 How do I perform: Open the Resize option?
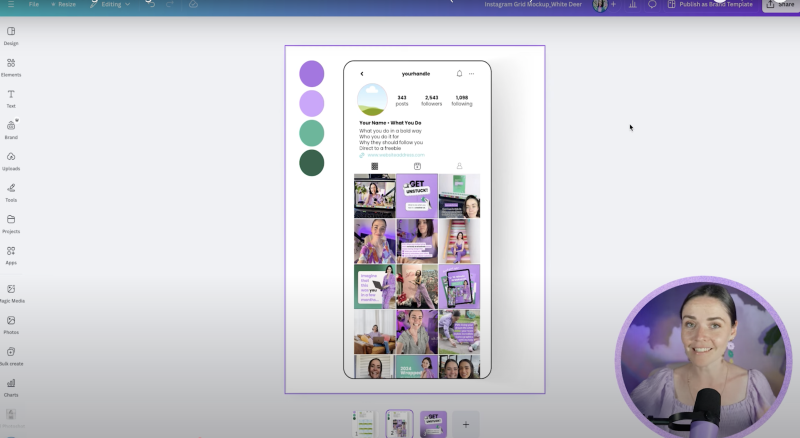point(63,4)
